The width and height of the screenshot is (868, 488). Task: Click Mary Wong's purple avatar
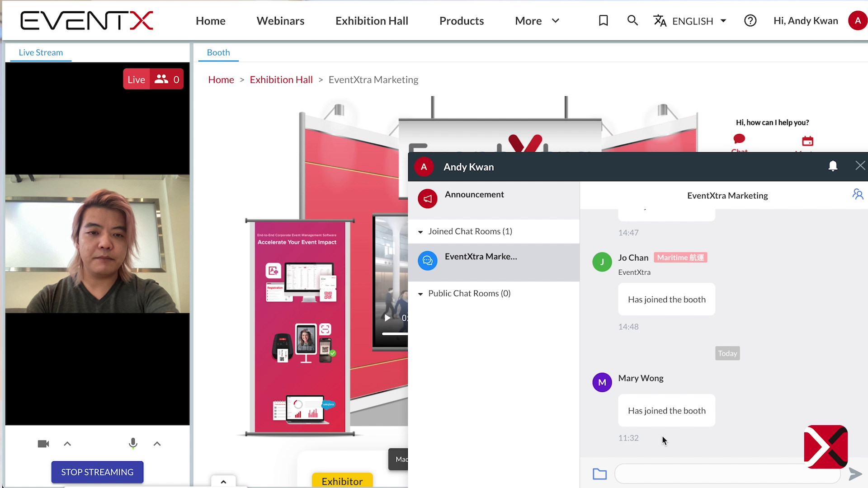tap(602, 382)
